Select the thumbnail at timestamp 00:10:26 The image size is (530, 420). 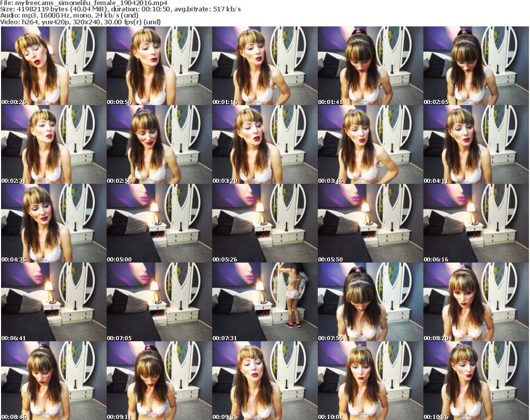point(476,381)
